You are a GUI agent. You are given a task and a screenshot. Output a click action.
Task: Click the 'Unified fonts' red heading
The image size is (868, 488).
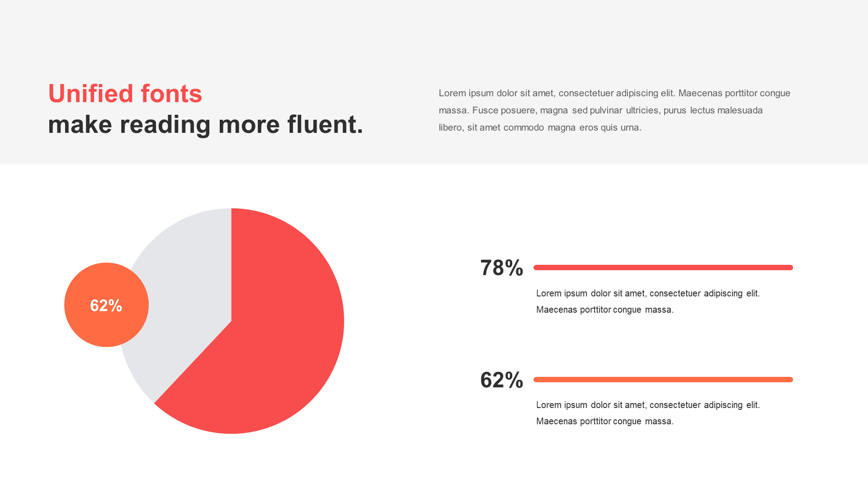(125, 94)
